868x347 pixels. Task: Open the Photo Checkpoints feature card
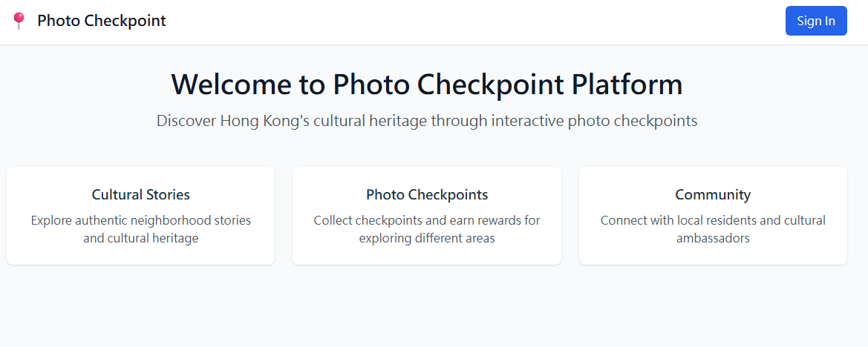(426, 254)
